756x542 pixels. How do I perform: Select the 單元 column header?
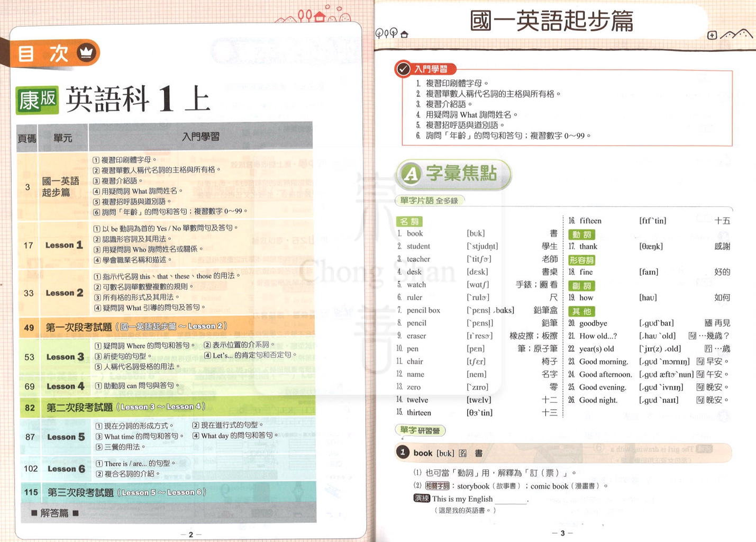(63, 138)
